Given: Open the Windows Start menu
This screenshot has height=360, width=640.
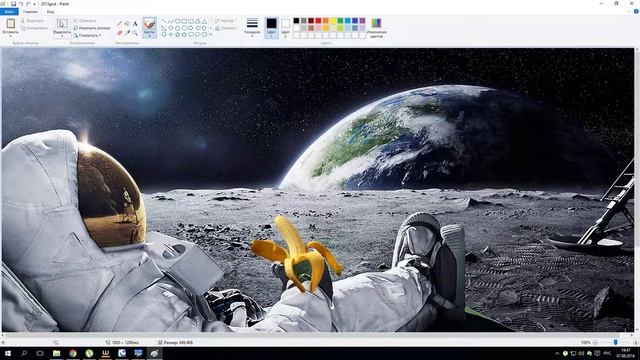Looking at the screenshot, I should (8, 353).
